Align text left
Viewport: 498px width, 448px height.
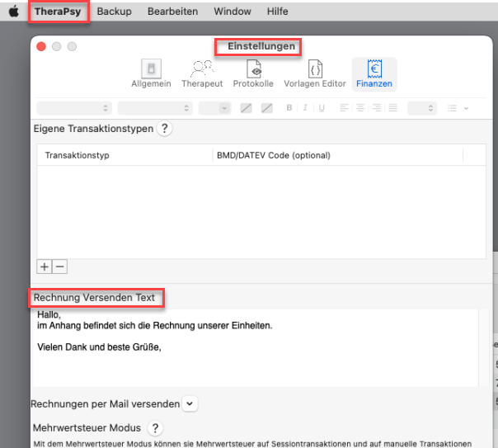344,108
